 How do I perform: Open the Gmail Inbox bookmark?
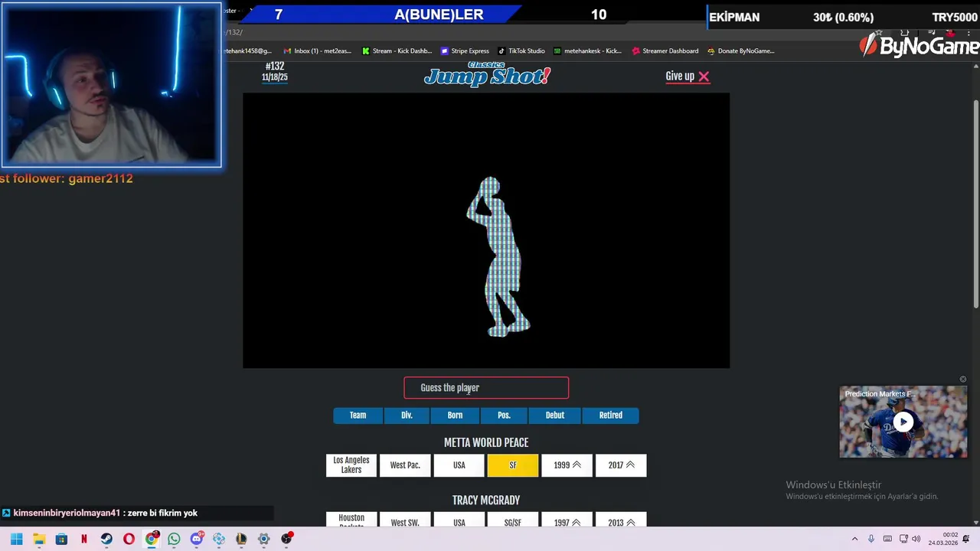(x=318, y=51)
